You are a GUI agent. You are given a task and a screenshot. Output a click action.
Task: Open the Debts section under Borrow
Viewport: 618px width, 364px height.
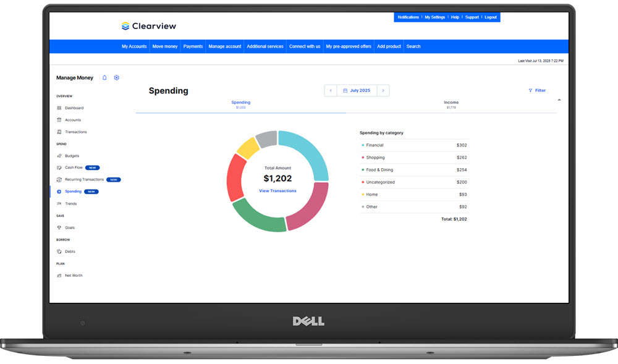(x=67, y=251)
